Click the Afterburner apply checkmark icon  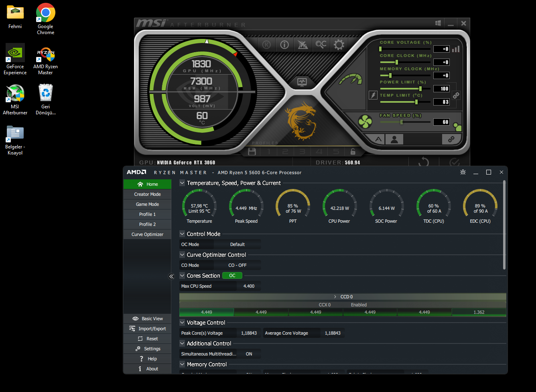click(x=455, y=162)
